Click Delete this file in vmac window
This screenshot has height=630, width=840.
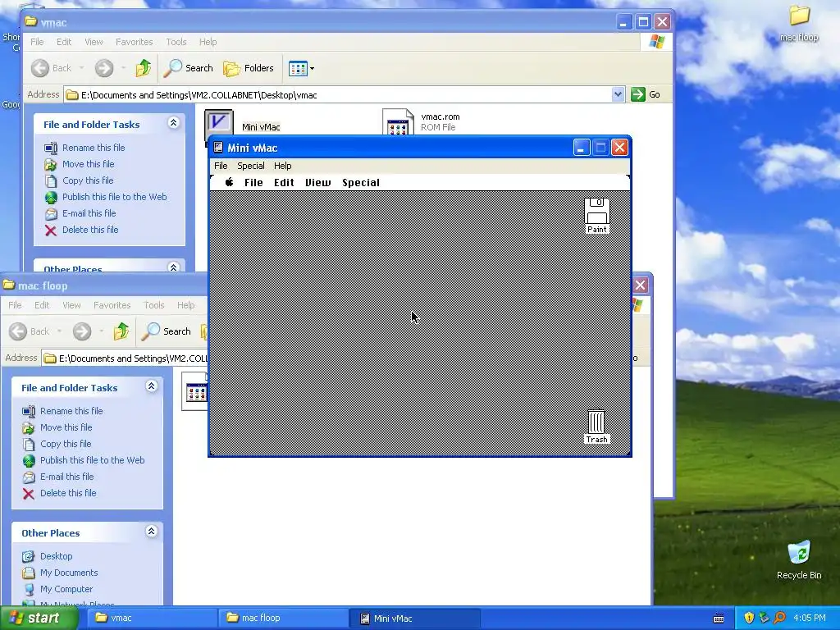click(90, 230)
